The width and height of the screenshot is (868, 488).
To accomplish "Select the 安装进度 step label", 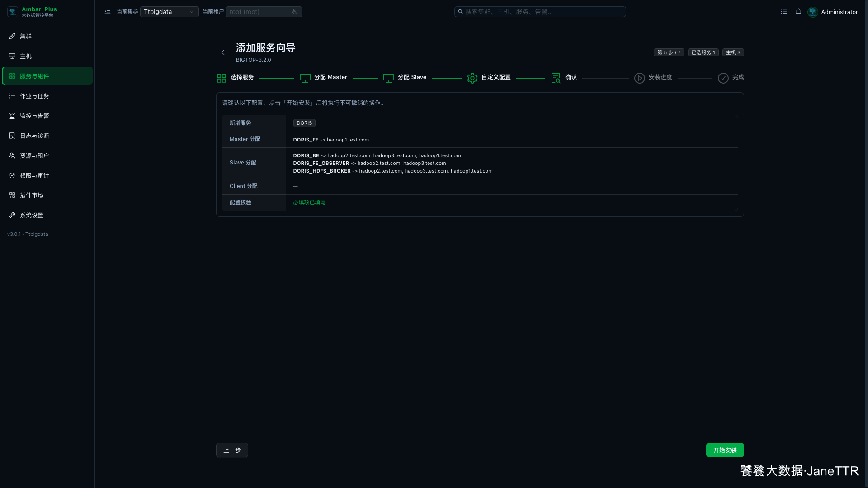I will point(660,77).
